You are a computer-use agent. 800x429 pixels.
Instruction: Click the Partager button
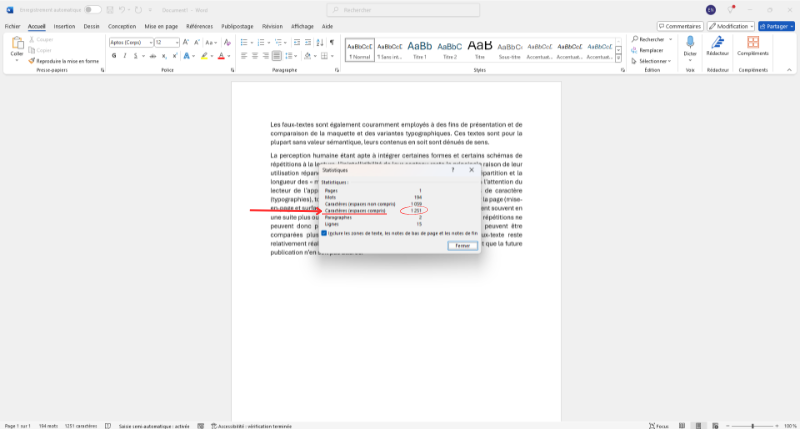[776, 26]
